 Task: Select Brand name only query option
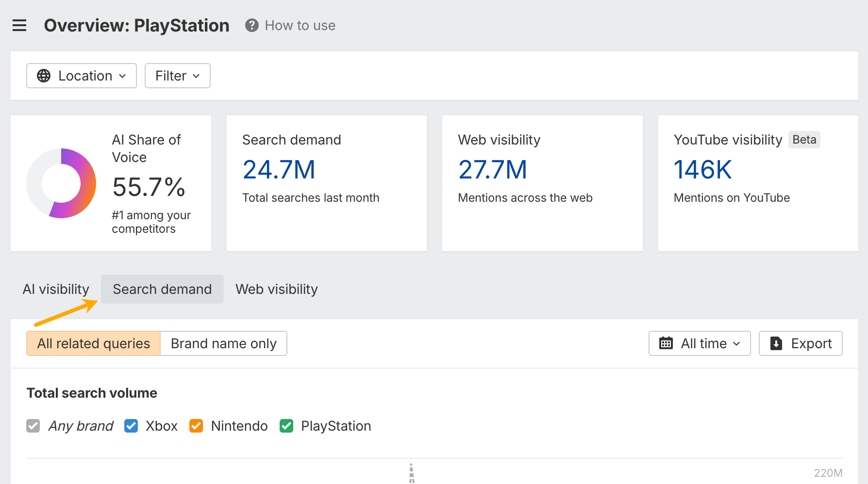point(223,343)
